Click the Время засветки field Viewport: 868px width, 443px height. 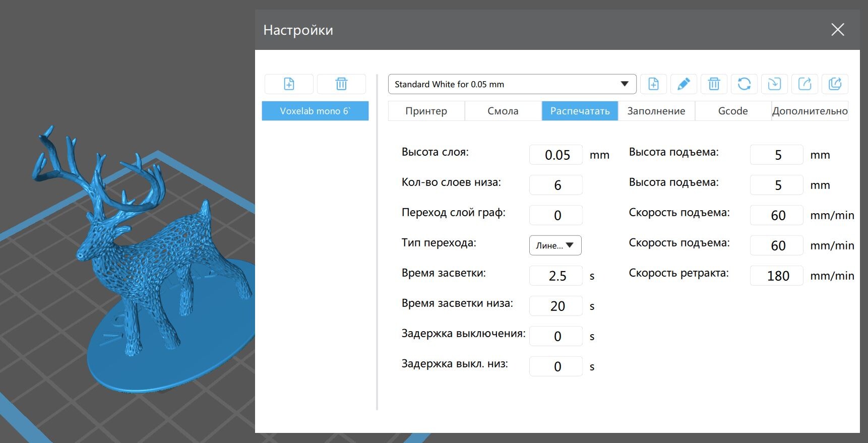click(x=556, y=276)
